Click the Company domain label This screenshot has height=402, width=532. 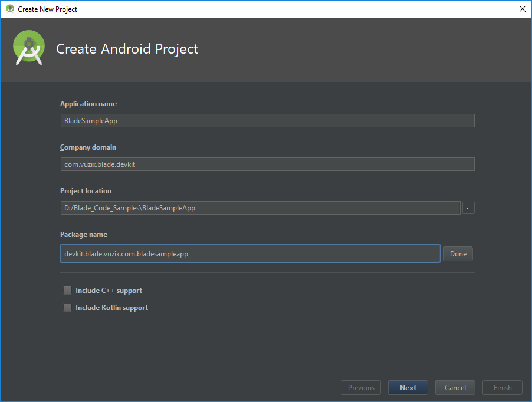point(88,147)
